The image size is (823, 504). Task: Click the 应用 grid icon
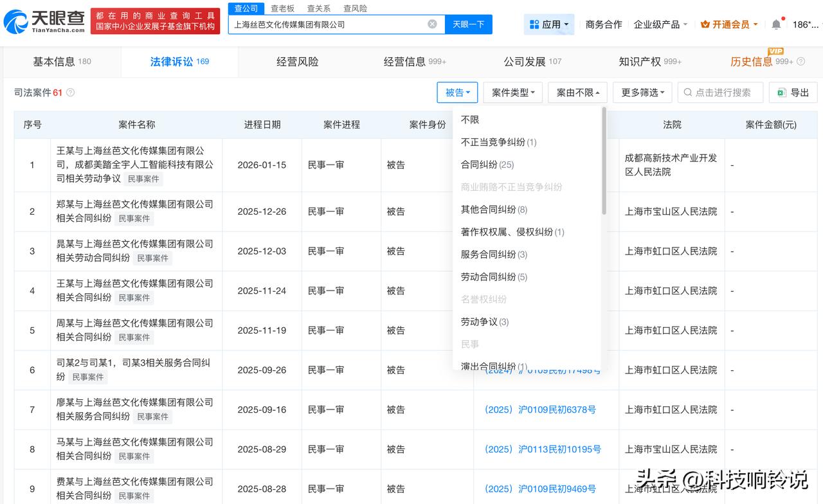pos(534,24)
